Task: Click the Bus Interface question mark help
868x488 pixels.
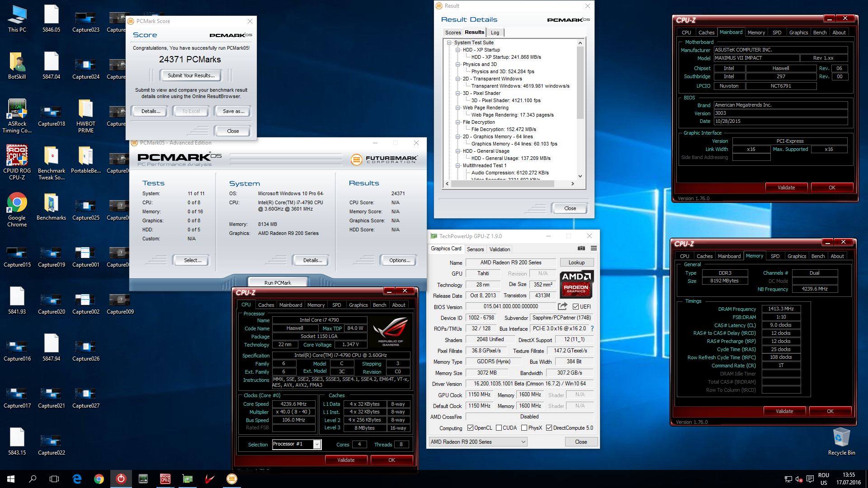Action: click(x=592, y=328)
